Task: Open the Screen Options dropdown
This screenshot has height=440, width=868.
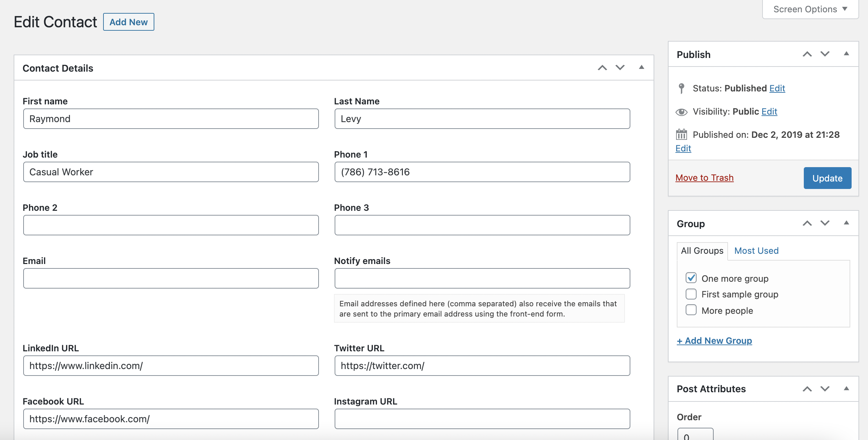Action: point(810,9)
